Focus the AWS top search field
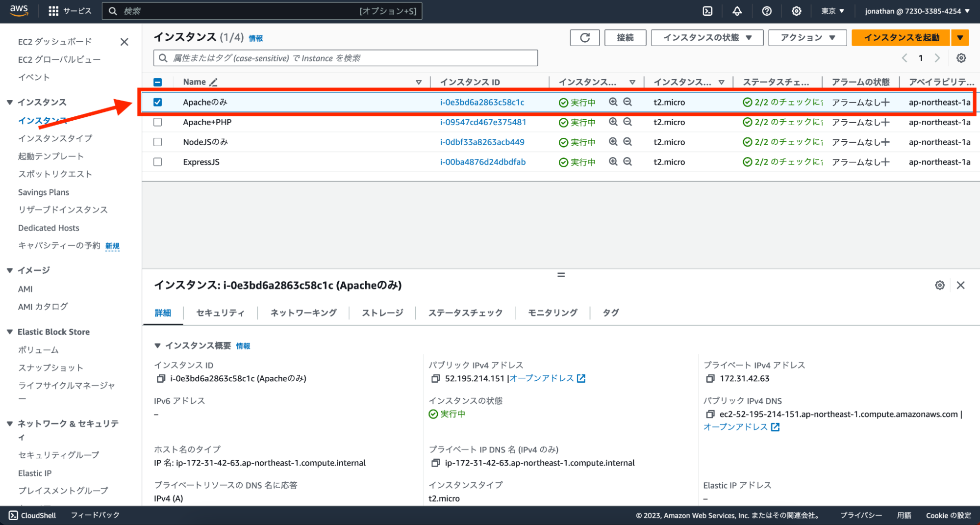This screenshot has height=525, width=980. coord(262,11)
